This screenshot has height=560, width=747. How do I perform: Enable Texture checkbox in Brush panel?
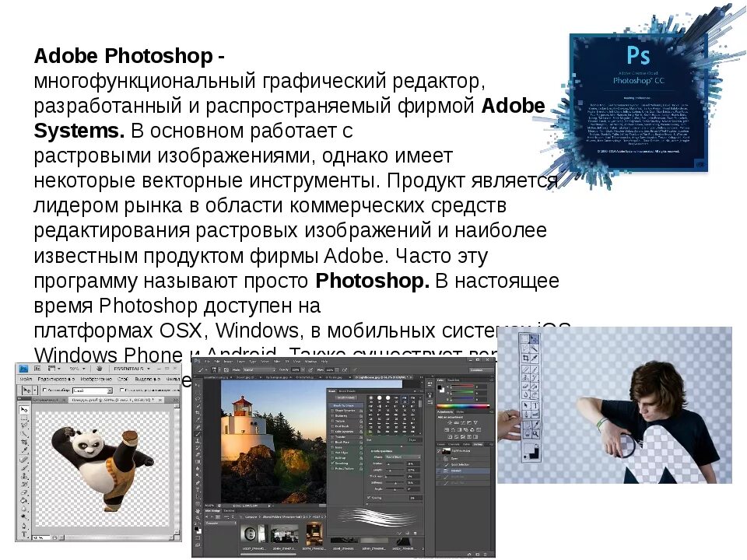(332, 421)
